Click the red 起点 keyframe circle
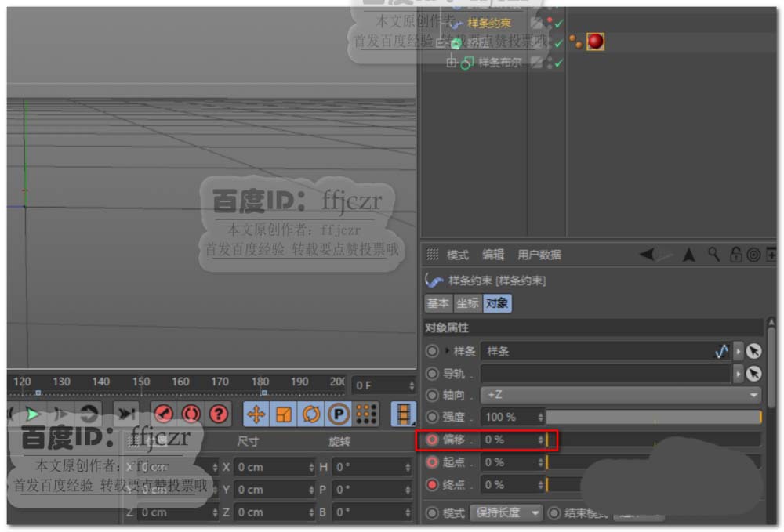The width and height of the screenshot is (784, 532). pyautogui.click(x=432, y=462)
